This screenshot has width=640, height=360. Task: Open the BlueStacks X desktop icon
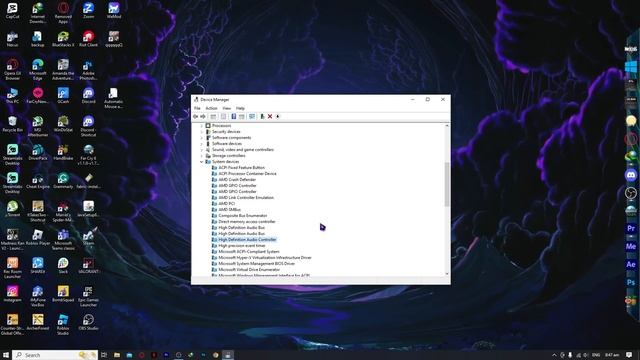63,39
